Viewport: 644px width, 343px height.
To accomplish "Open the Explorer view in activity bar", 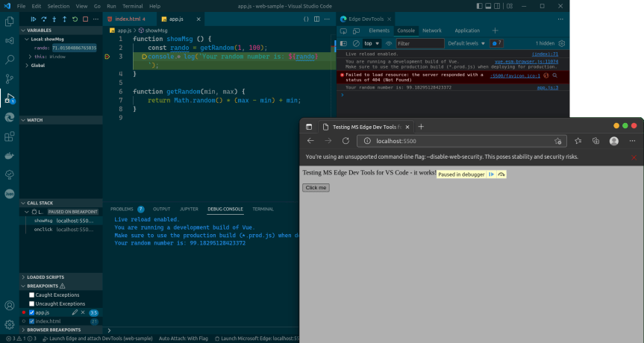I will click(9, 21).
